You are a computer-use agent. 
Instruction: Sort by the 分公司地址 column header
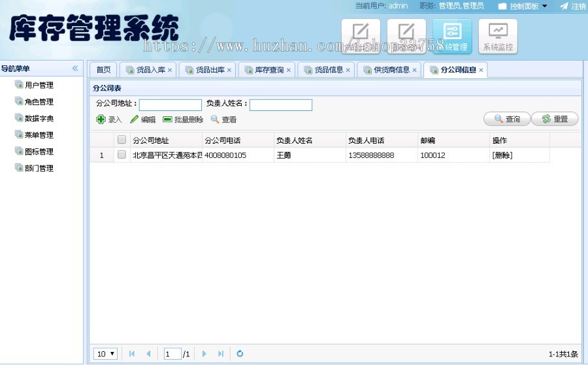pos(166,140)
